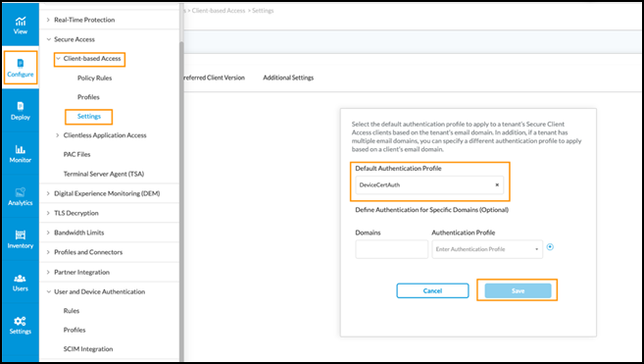
Task: Collapse the Client-based Access subtree
Action: (x=58, y=59)
